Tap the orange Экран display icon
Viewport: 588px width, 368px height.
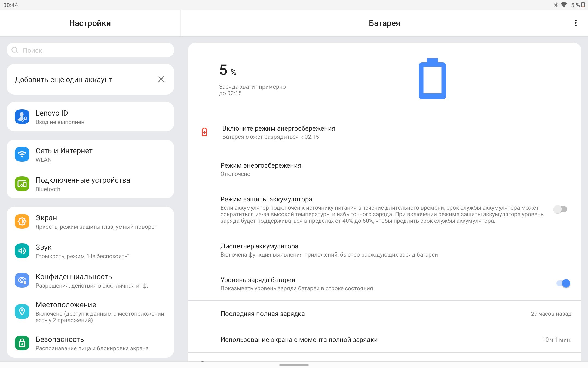click(22, 221)
